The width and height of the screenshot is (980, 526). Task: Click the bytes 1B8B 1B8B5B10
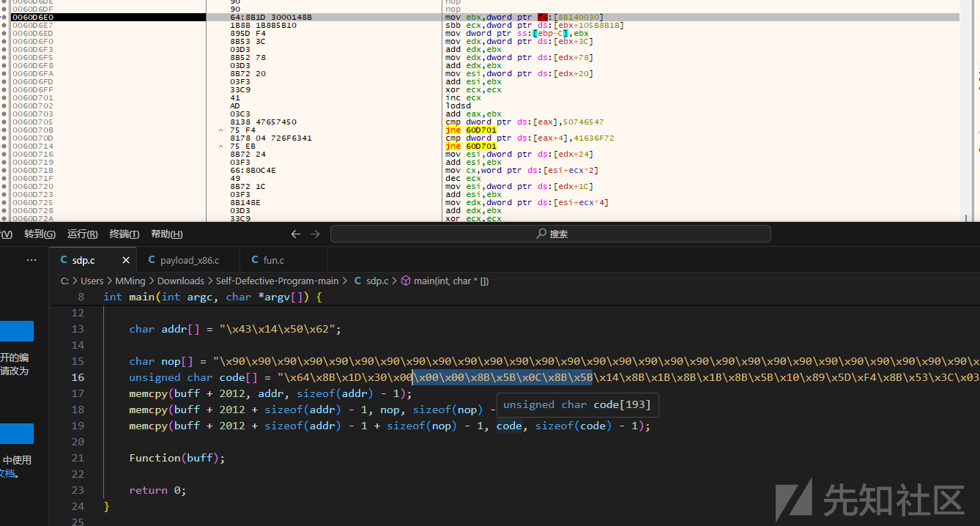tap(264, 25)
